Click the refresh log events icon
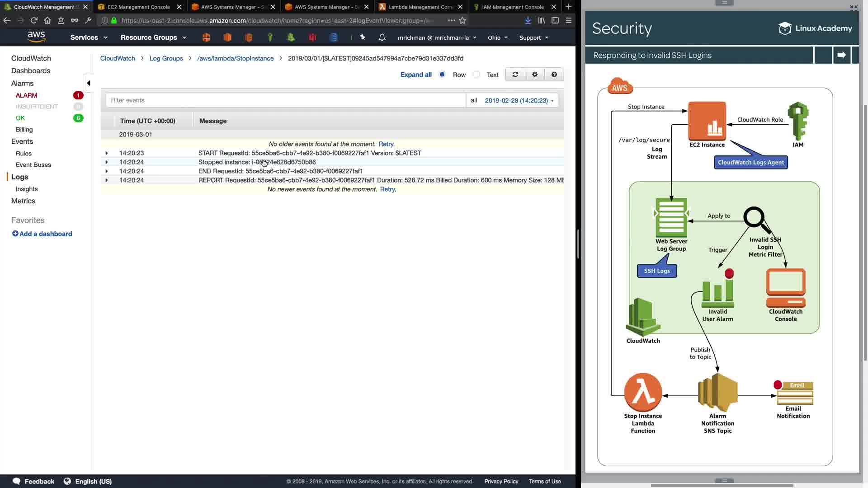This screenshot has height=488, width=868. (x=515, y=75)
